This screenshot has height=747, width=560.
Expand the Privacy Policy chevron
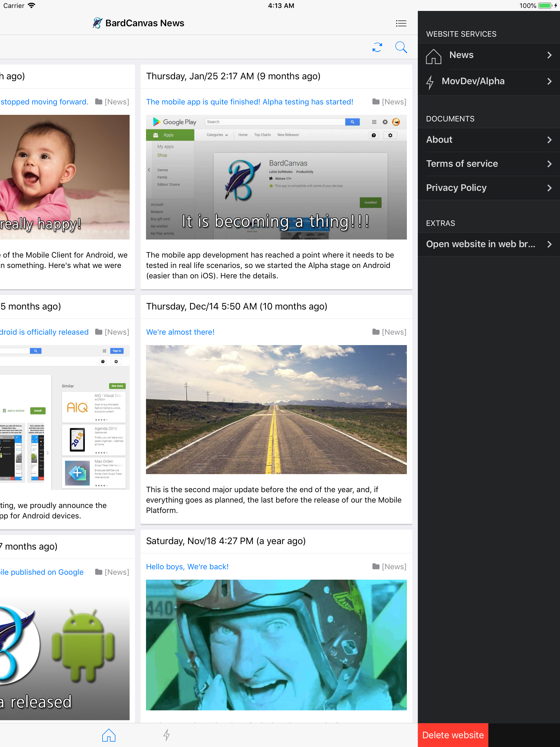(x=549, y=188)
